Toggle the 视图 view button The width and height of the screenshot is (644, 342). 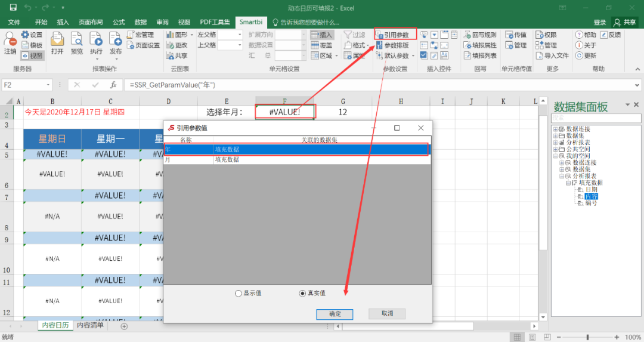click(x=32, y=56)
